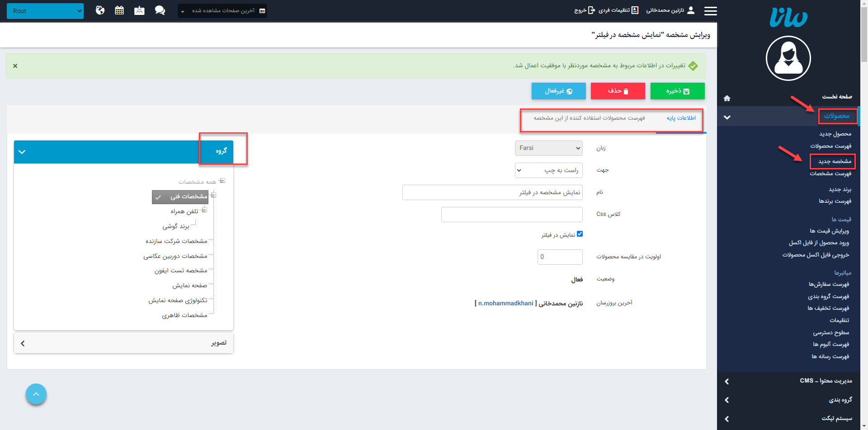Screen dimensions: 868x430
Task: Dismiss the green success notification
Action: pyautogui.click(x=15, y=66)
